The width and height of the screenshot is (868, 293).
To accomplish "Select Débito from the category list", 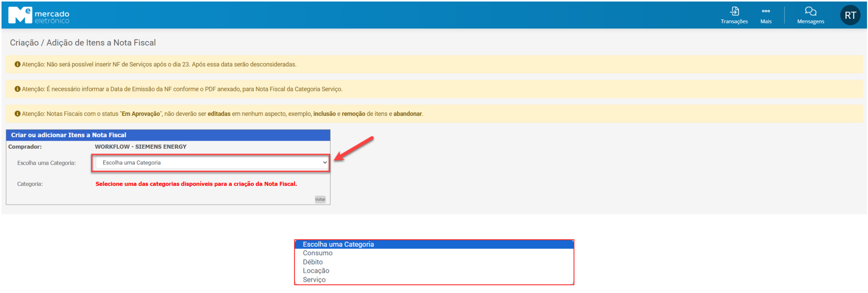I will tap(313, 262).
